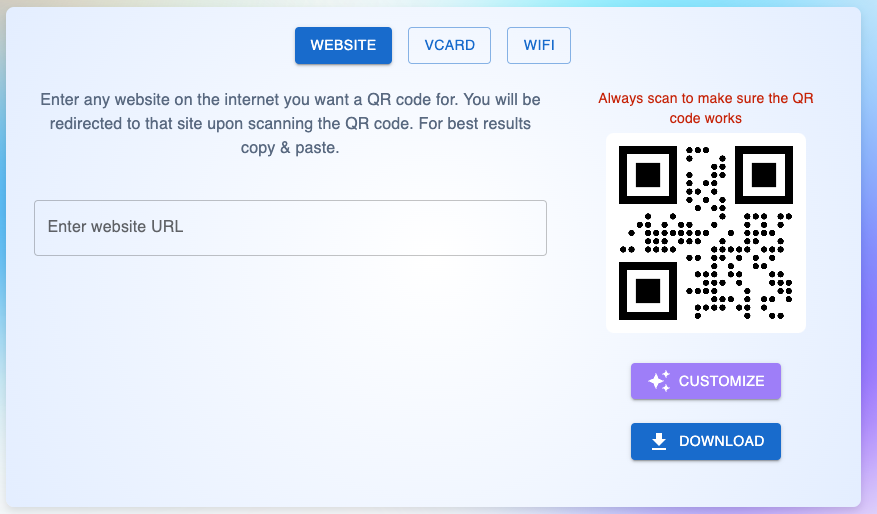Screen dimensions: 877x514
Task: Focus the Enter website URL field
Action: 290,228
